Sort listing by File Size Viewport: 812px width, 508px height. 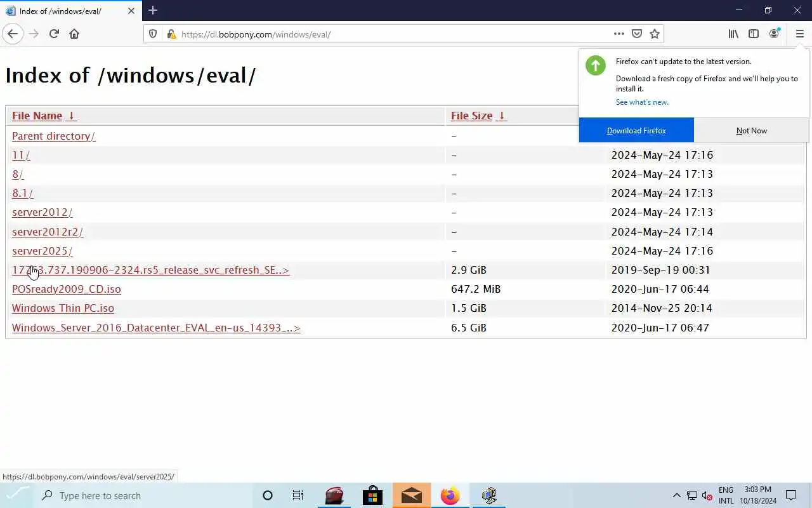[x=471, y=116]
